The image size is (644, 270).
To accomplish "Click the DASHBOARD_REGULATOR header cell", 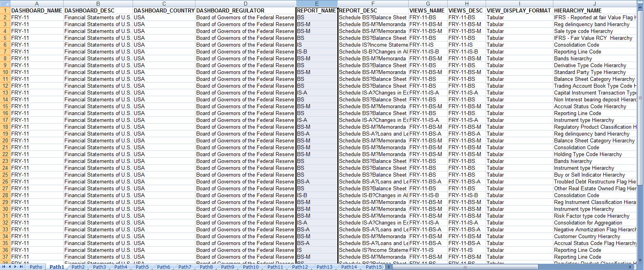I will [x=245, y=10].
